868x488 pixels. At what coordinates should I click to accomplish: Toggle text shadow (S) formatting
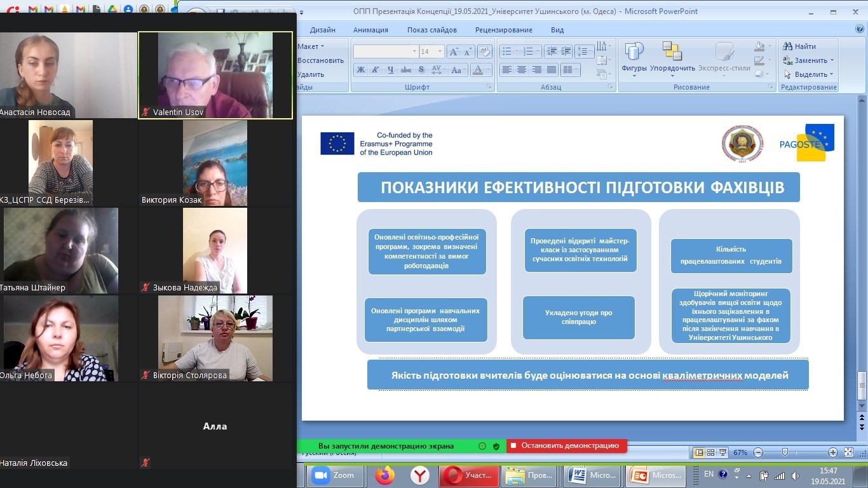pos(421,70)
